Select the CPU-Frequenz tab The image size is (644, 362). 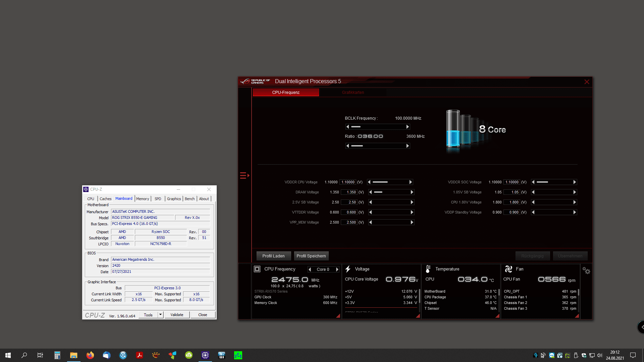click(x=286, y=93)
